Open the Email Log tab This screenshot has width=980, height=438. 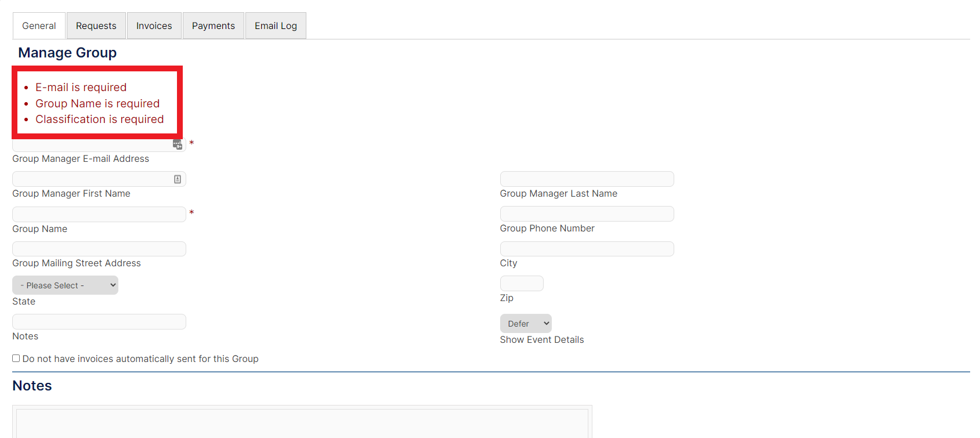coord(276,26)
